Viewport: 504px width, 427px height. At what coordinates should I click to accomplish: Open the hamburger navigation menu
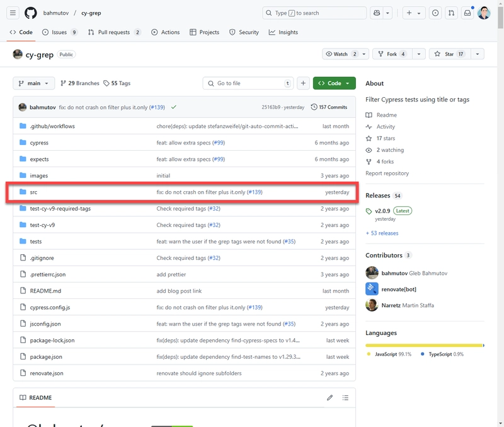pyautogui.click(x=13, y=13)
